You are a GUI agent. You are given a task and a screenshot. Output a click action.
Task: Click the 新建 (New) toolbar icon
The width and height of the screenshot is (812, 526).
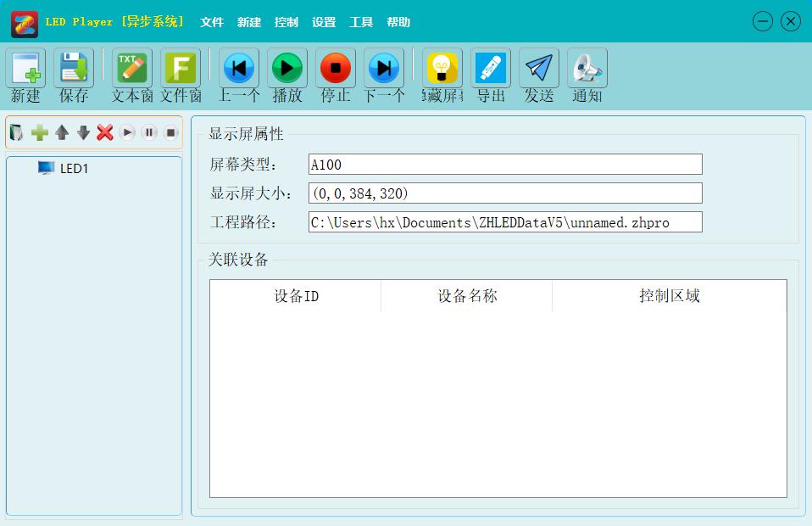coord(25,69)
